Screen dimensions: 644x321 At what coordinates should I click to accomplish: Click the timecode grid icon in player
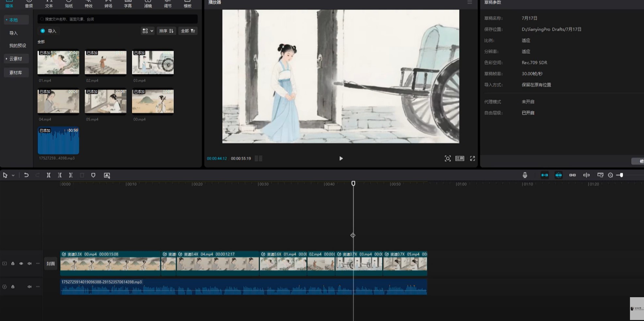(259, 159)
